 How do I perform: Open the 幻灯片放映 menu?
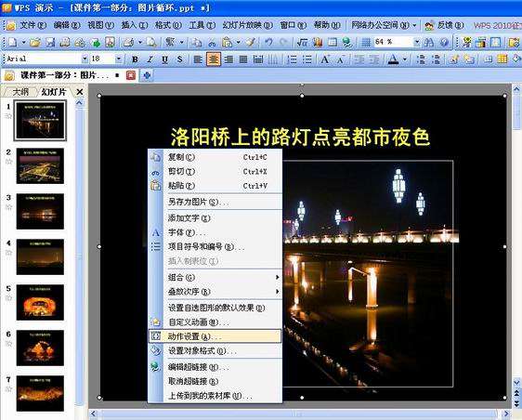tap(248, 25)
